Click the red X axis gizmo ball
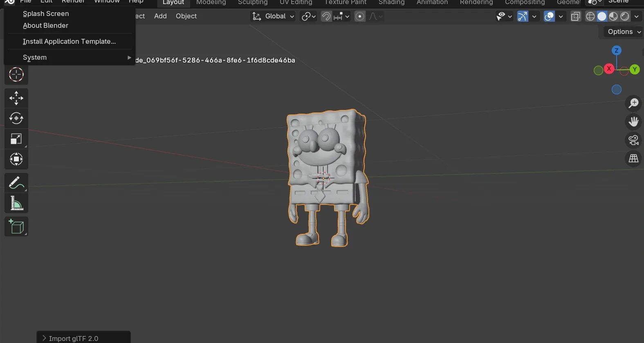The height and width of the screenshot is (343, 644). pyautogui.click(x=609, y=68)
